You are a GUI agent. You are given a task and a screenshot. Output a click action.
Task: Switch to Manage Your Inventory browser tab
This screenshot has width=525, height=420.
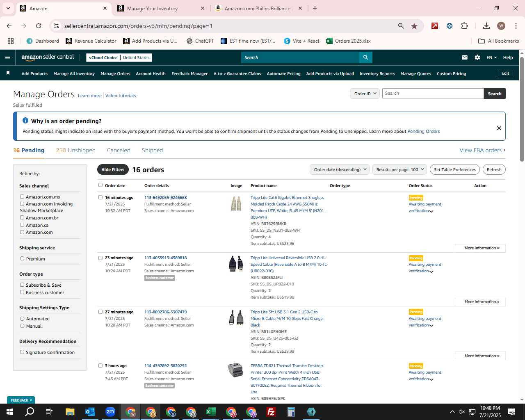pyautogui.click(x=160, y=8)
